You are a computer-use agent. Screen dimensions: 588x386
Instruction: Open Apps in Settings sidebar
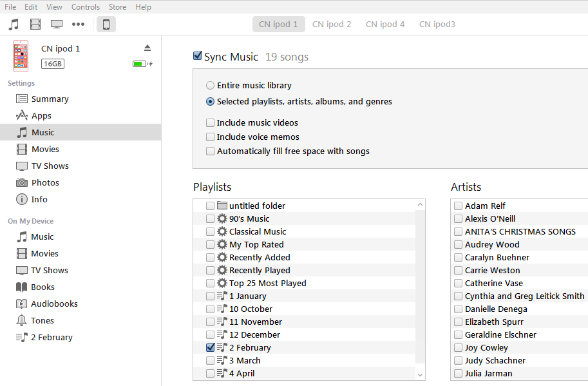point(81,115)
